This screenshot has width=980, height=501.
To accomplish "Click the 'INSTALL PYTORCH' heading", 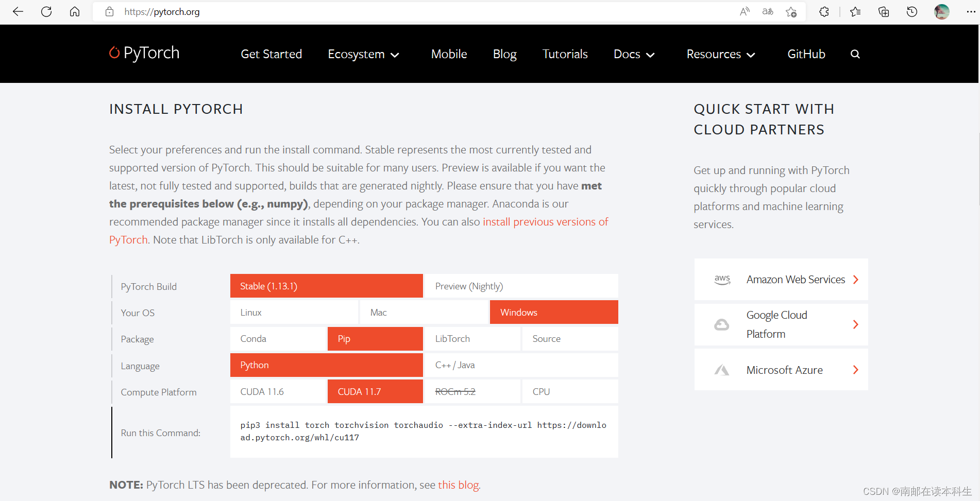I will (x=176, y=109).
